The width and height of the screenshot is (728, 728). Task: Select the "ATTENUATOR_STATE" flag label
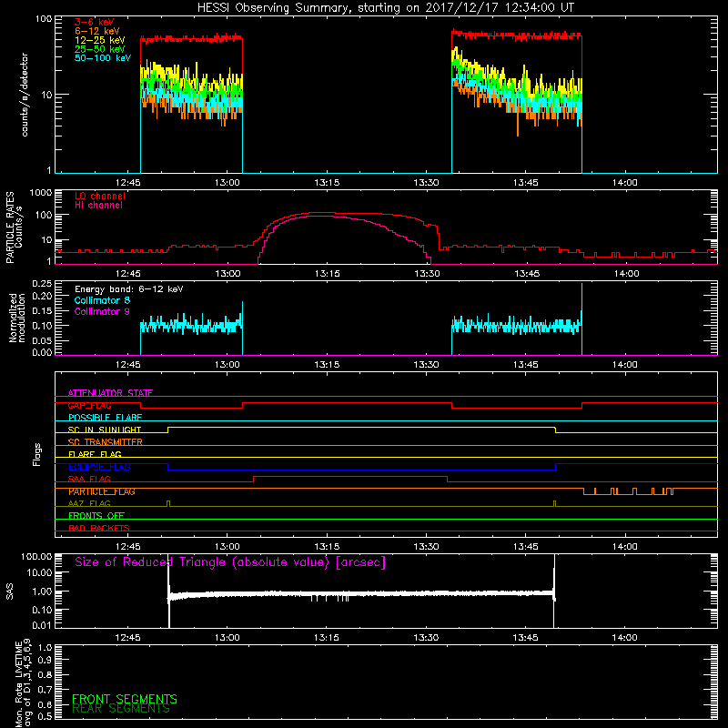(x=110, y=393)
